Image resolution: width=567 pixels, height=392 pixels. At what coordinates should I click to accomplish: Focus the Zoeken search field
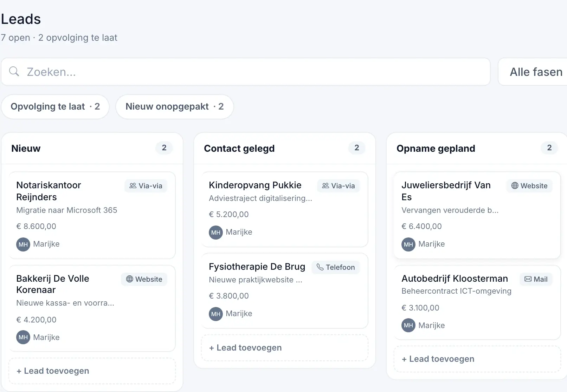click(246, 72)
